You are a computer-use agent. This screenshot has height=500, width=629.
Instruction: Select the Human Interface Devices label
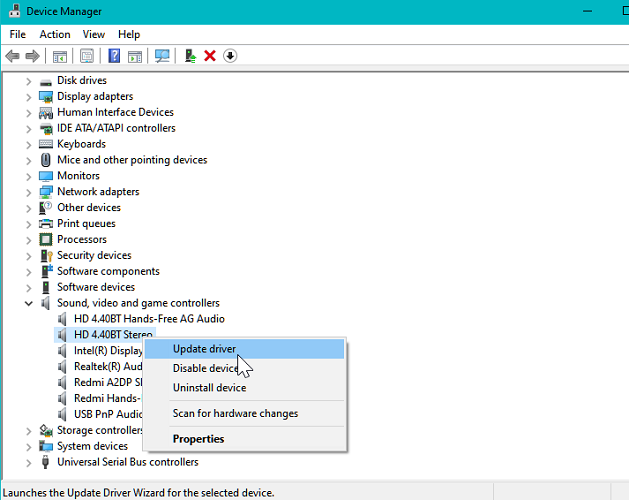point(115,112)
